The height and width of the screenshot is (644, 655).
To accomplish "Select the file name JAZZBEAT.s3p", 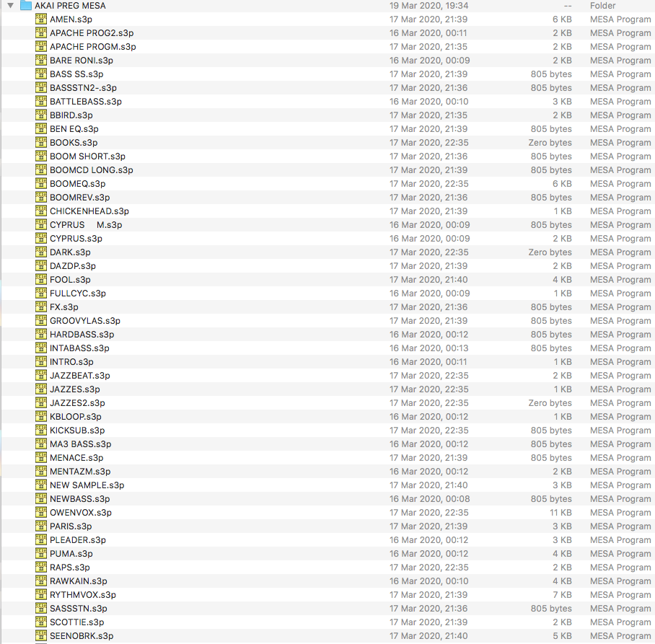I will (x=80, y=376).
